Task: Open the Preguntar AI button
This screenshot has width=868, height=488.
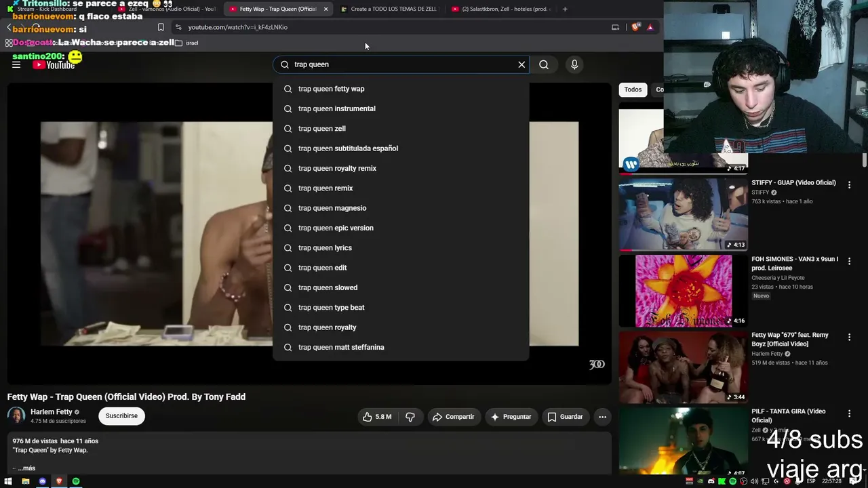Action: 511,417
